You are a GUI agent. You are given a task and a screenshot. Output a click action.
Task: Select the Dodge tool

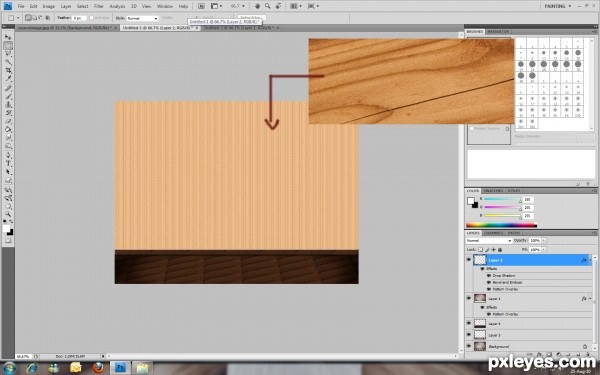coord(8,146)
